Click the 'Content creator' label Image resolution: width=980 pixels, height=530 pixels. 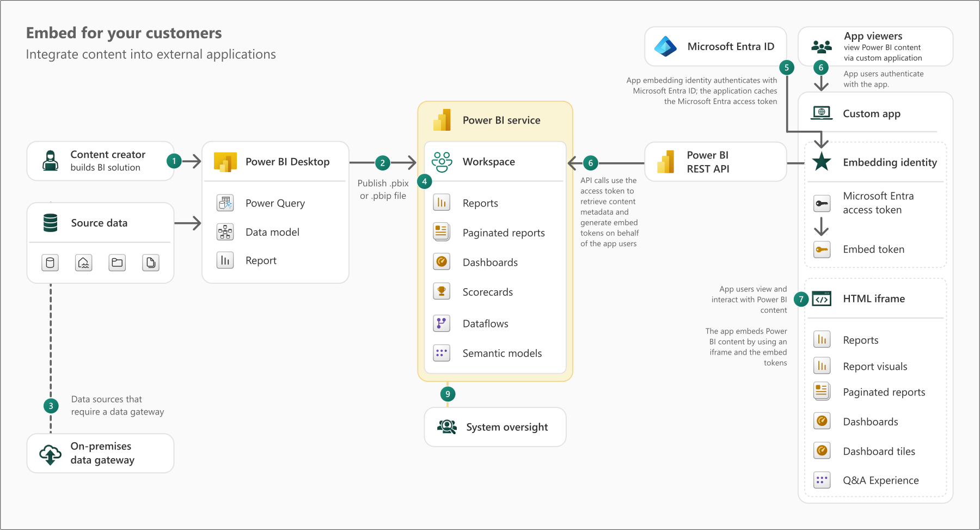tap(108, 155)
